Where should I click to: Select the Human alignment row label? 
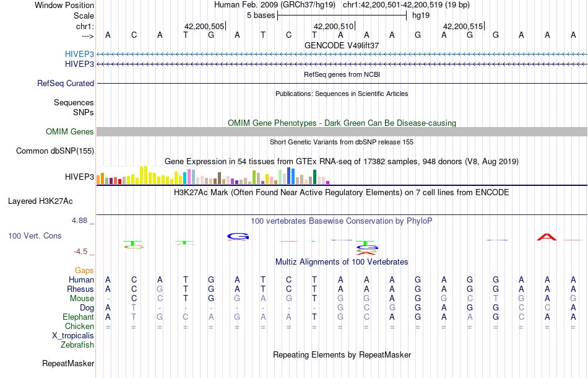81,280
